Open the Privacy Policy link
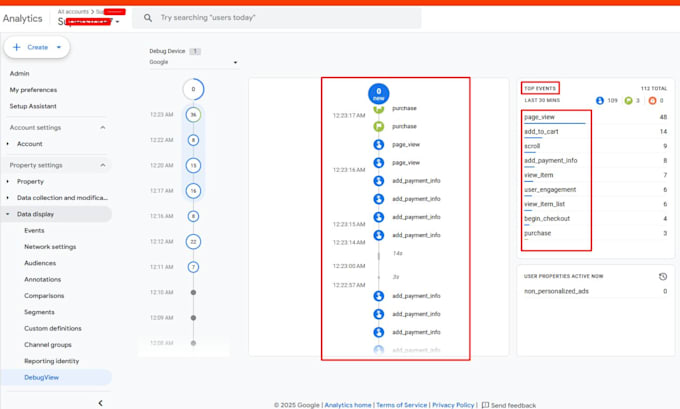 [x=453, y=405]
